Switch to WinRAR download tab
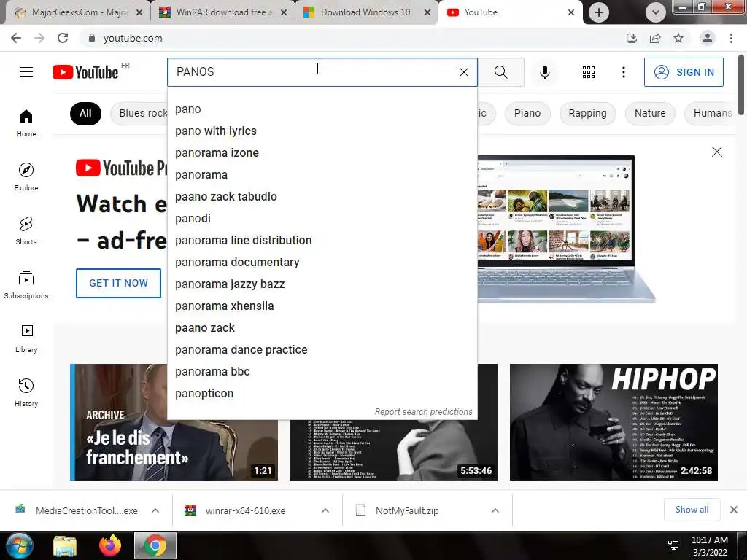 coord(223,12)
